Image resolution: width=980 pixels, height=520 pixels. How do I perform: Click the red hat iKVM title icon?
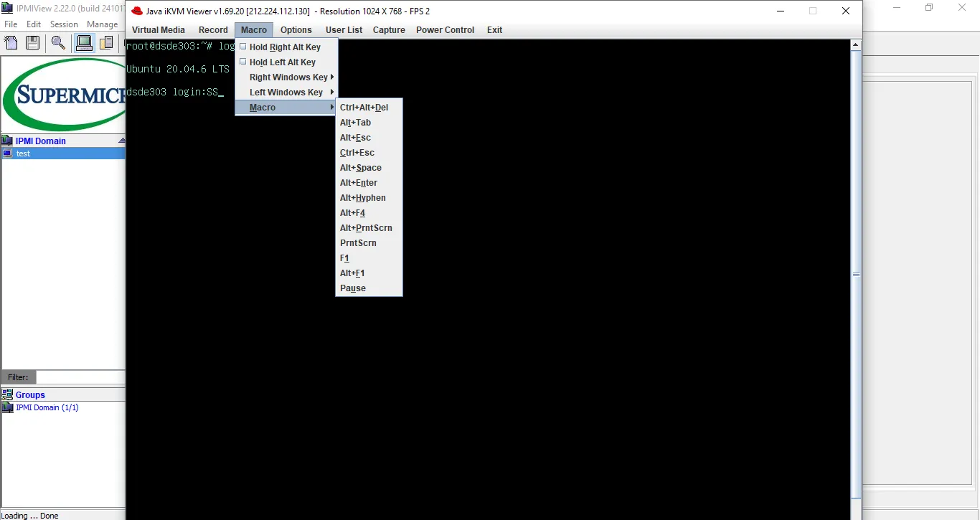click(137, 11)
